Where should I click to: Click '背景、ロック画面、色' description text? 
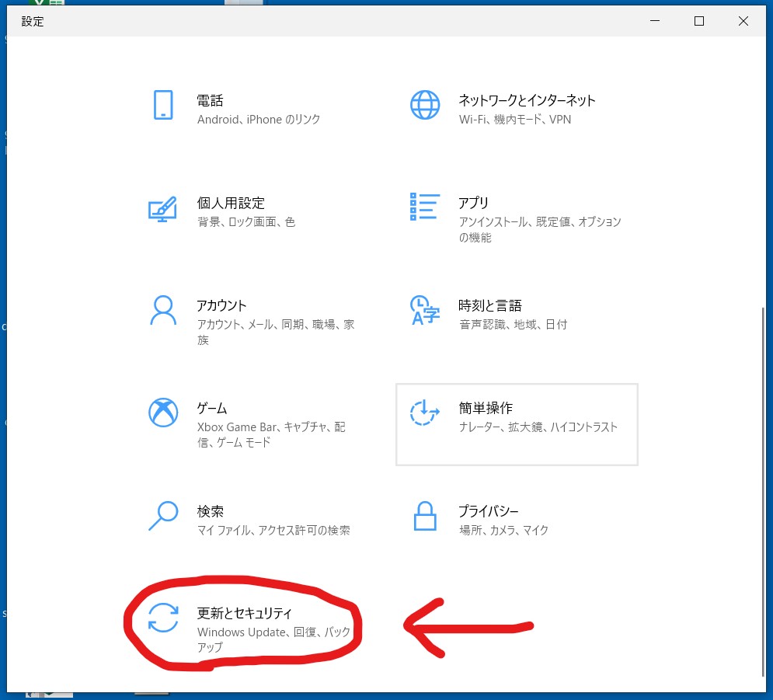(x=246, y=222)
